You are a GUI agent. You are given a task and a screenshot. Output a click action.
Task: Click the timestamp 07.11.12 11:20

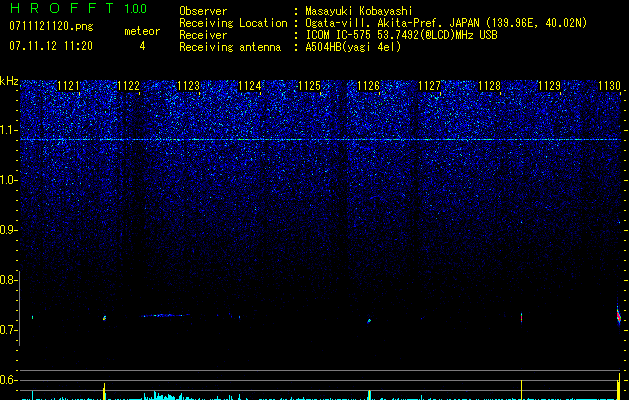point(51,46)
